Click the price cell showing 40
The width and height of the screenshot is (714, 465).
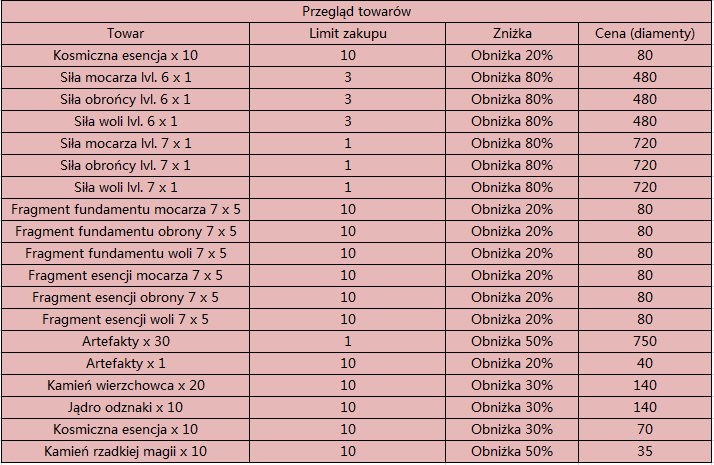click(x=645, y=363)
